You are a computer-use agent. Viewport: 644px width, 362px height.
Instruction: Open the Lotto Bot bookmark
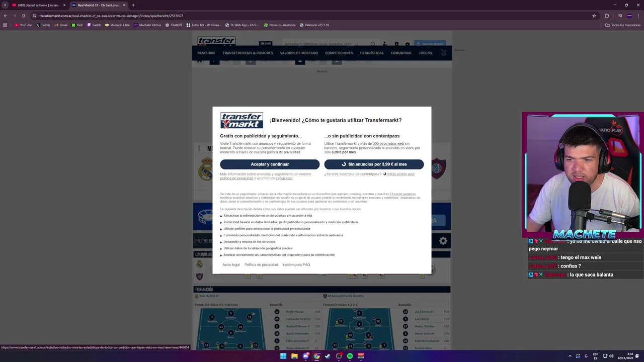[204, 25]
